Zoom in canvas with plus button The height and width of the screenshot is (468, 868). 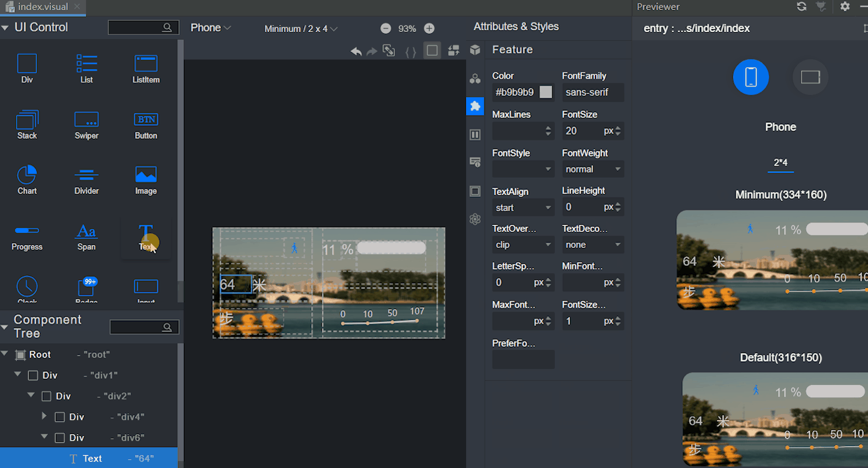point(429,28)
